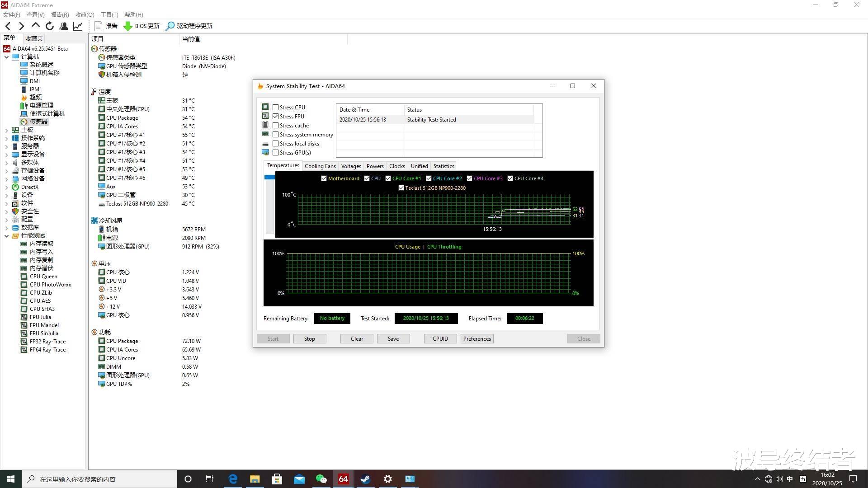The width and height of the screenshot is (868, 488).
Task: Open the 文件(F) menu
Action: [11, 15]
